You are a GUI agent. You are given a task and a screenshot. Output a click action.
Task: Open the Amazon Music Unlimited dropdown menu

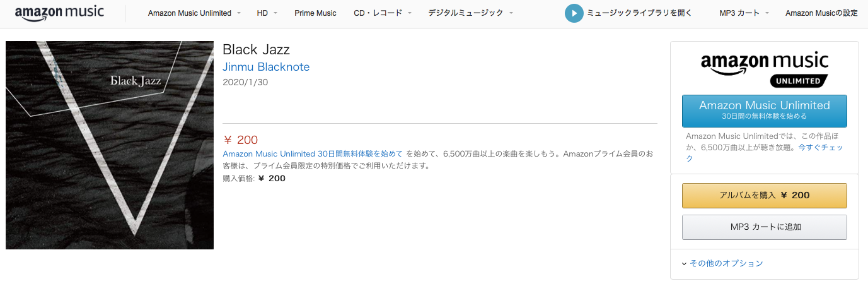coord(194,13)
